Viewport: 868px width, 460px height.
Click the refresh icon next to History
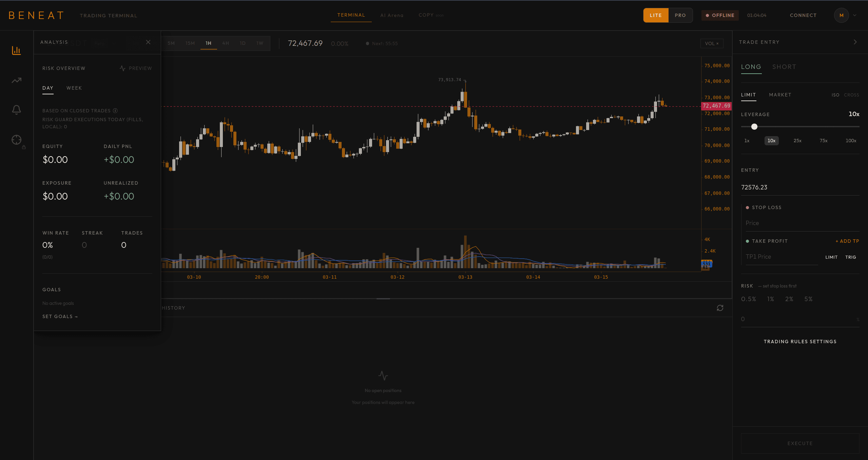(720, 308)
